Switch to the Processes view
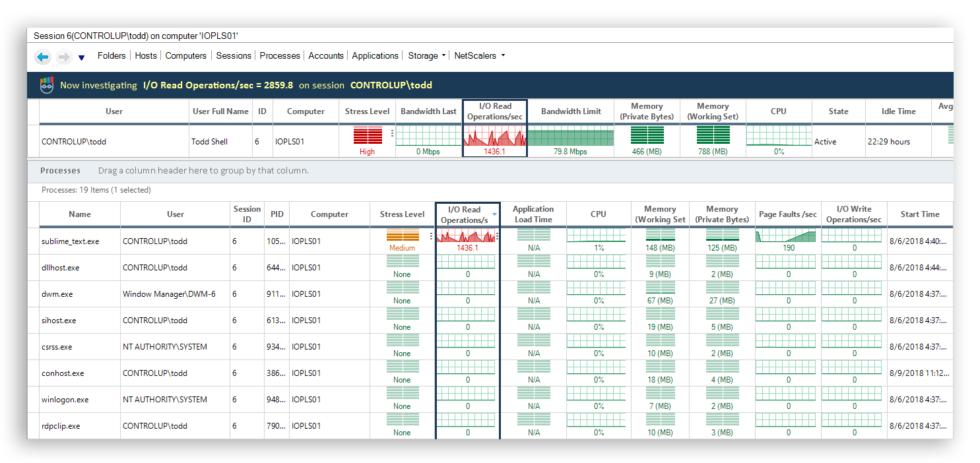The height and width of the screenshot is (463, 980). (280, 56)
